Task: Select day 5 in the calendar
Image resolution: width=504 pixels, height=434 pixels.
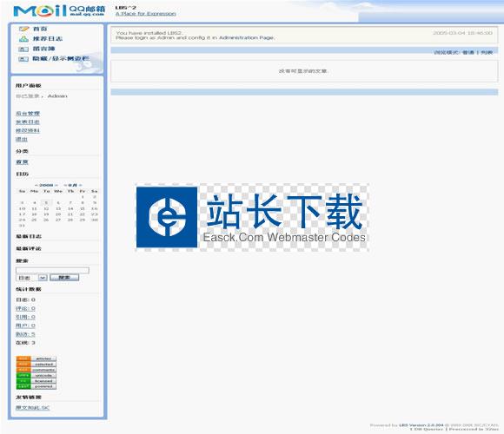Action: pyautogui.click(x=46, y=202)
